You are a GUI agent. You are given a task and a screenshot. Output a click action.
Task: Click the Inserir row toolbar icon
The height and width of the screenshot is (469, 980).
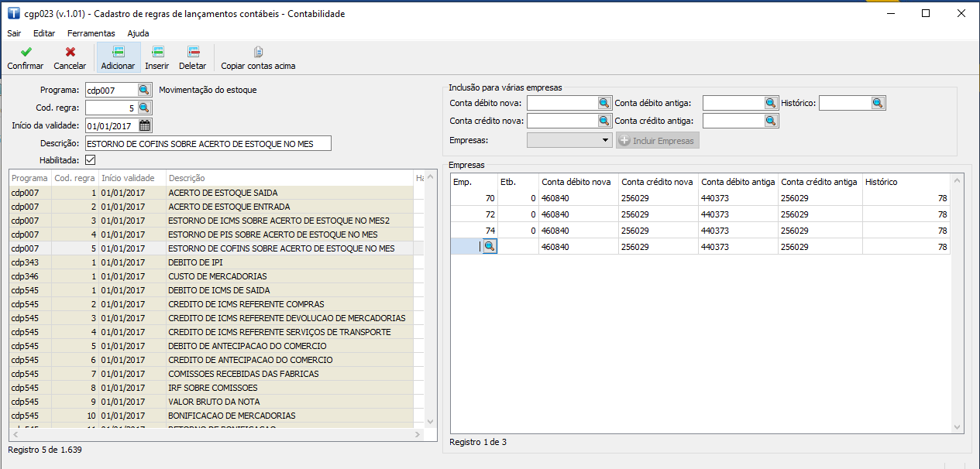156,52
